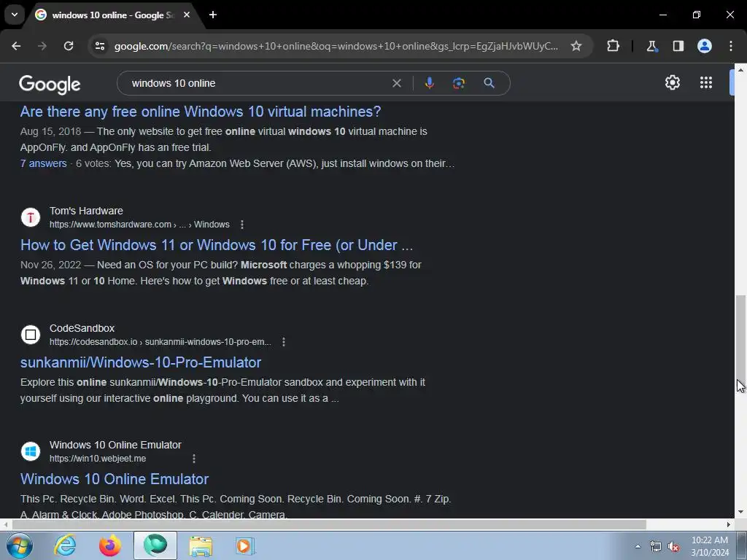Open 'sunkanmii/Windows-10-Pro-Emulator' result

click(x=141, y=362)
